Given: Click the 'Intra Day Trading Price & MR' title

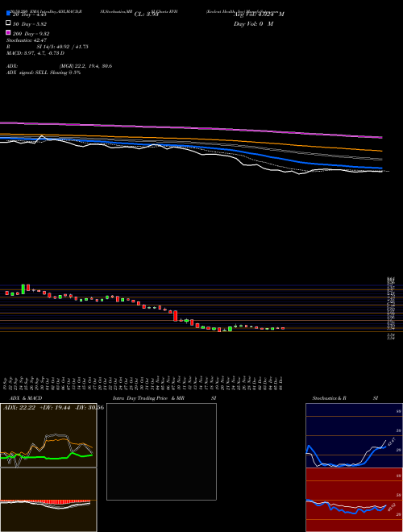Looking at the screenshot, I should tap(149, 398).
